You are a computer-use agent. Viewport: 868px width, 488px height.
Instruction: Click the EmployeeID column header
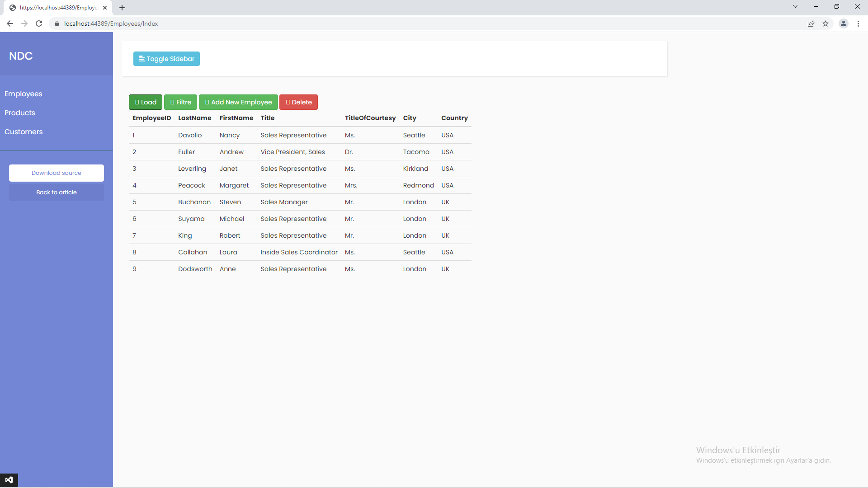[151, 118]
